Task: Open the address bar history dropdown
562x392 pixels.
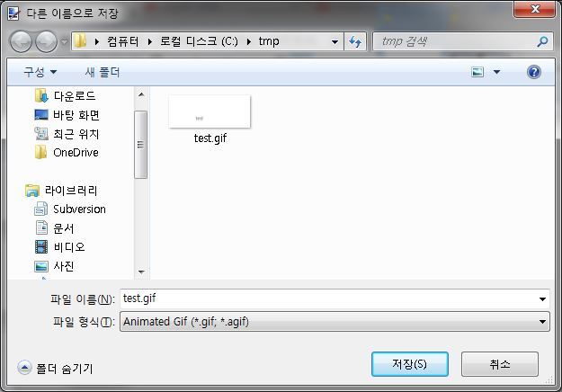Action: click(335, 42)
